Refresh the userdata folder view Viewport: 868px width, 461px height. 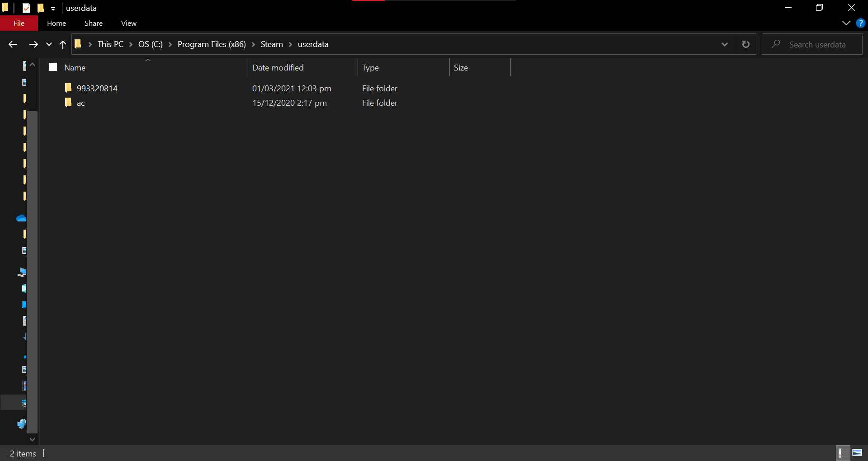coord(745,44)
